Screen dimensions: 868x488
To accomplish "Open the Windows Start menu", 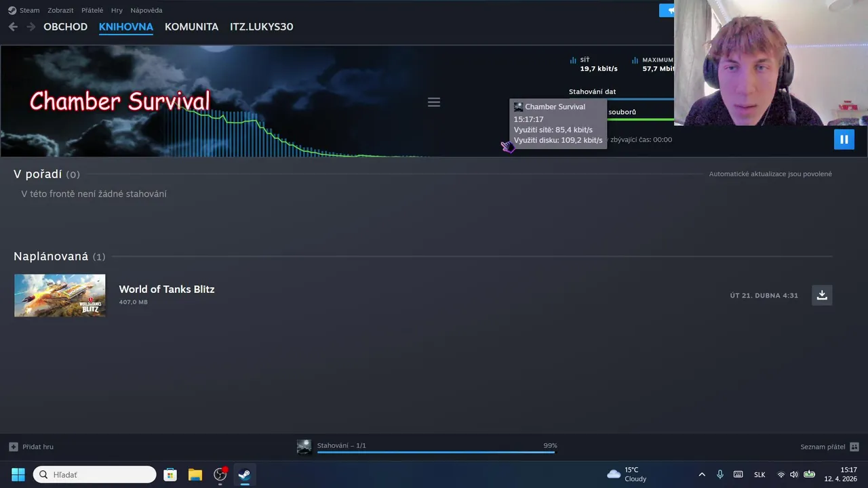I will pyautogui.click(x=18, y=474).
